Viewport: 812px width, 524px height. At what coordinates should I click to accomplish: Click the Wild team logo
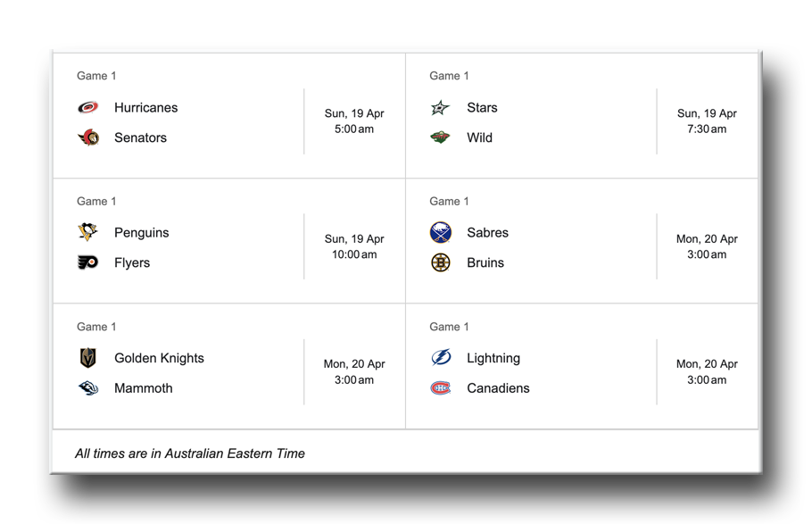(x=441, y=138)
